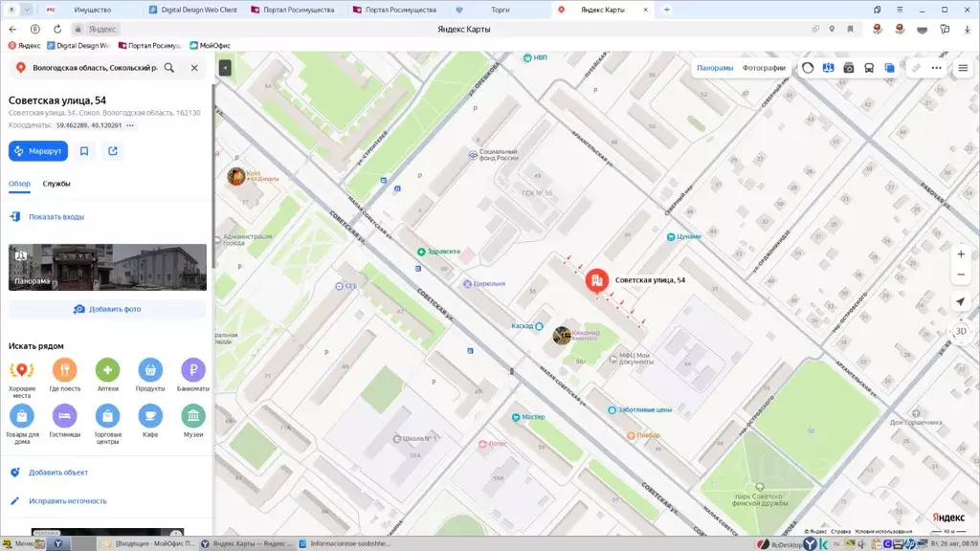Zoom in on the map
Screen dimensions: 980x551
click(961, 254)
